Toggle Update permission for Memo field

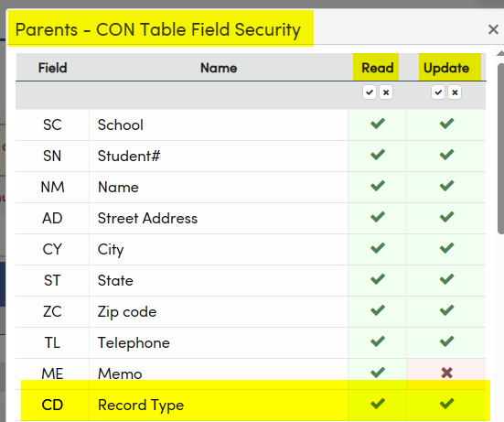click(446, 373)
